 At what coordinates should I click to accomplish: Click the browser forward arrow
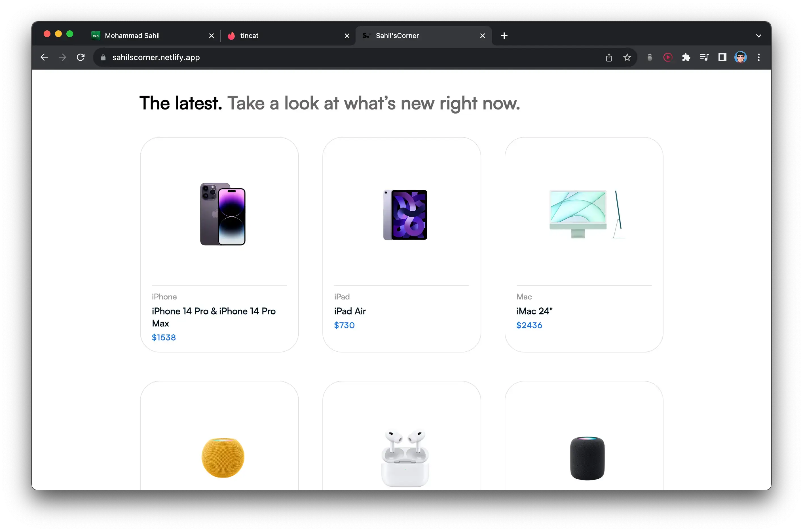[x=62, y=57]
